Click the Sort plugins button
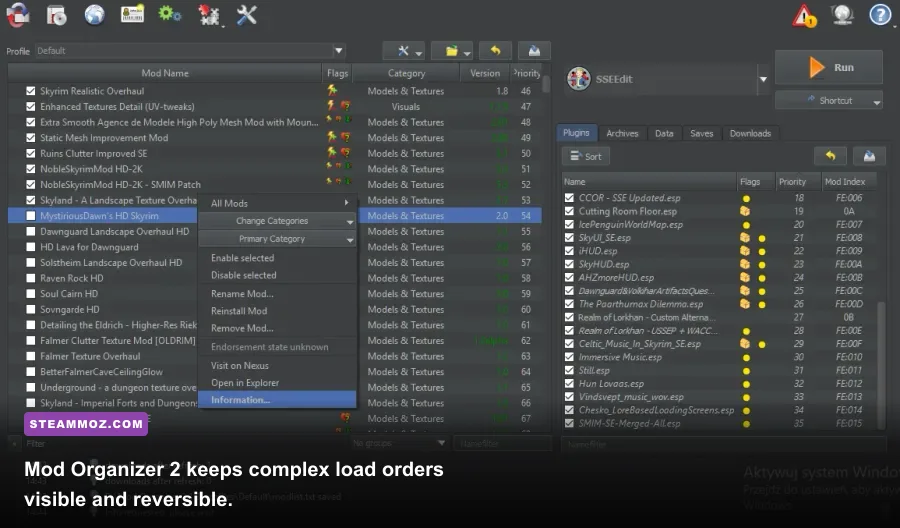The image size is (900, 528). click(585, 156)
